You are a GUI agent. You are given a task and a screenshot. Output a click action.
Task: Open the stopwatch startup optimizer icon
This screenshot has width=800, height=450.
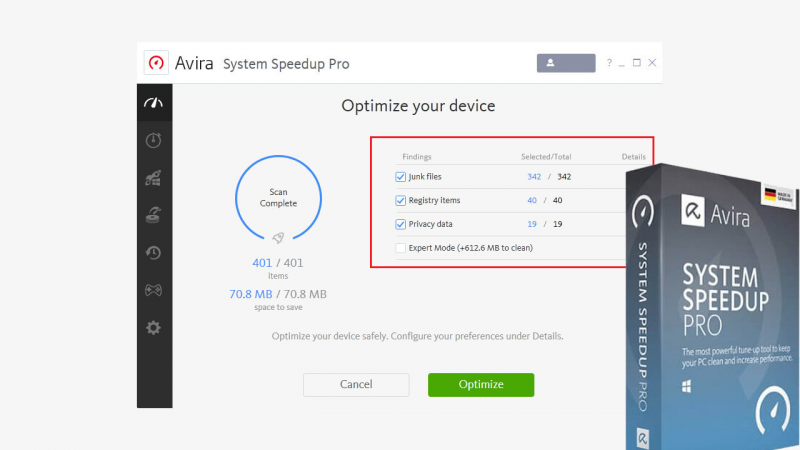pyautogui.click(x=154, y=140)
